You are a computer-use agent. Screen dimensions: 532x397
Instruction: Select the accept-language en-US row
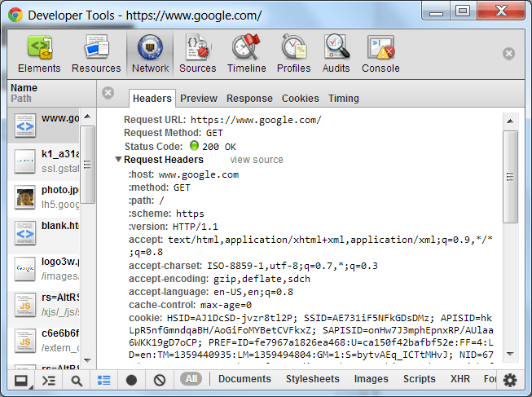pos(211,292)
